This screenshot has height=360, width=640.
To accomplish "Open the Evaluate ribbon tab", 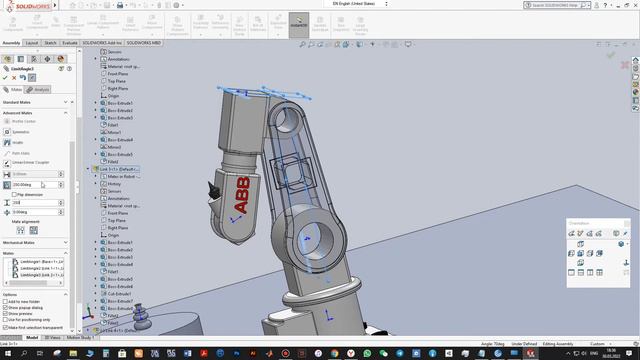I will [70, 43].
